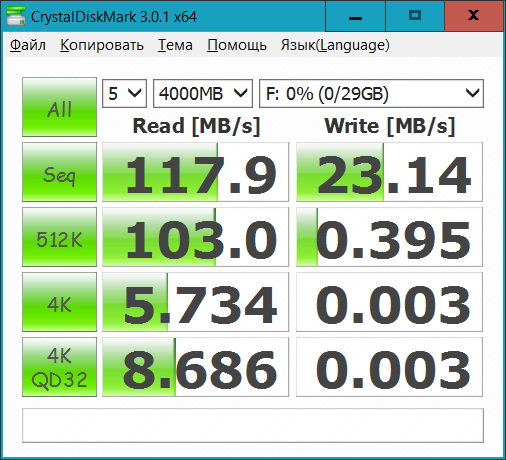Screen dimensions: 506x460
Task: Open the 4000MB test size dropdown
Action: 203,94
